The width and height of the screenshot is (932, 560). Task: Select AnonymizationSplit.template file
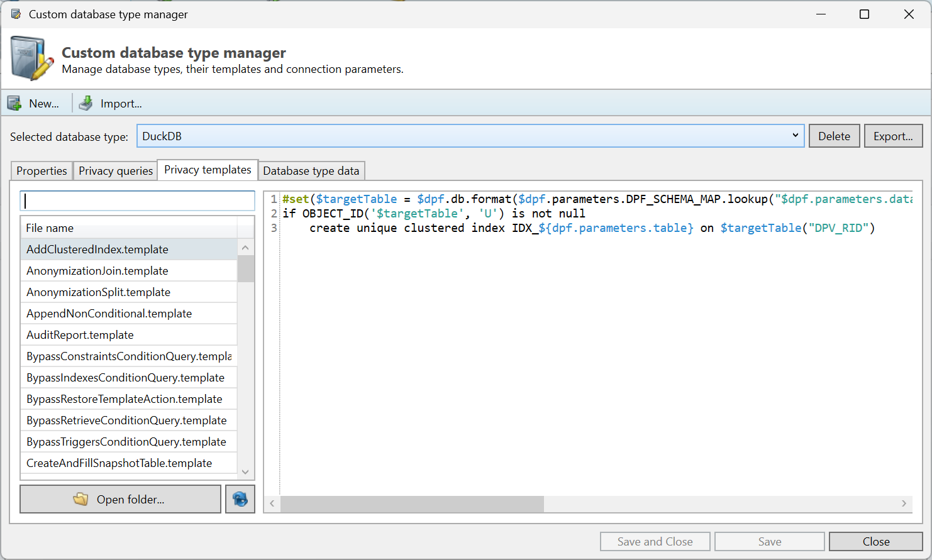point(129,292)
